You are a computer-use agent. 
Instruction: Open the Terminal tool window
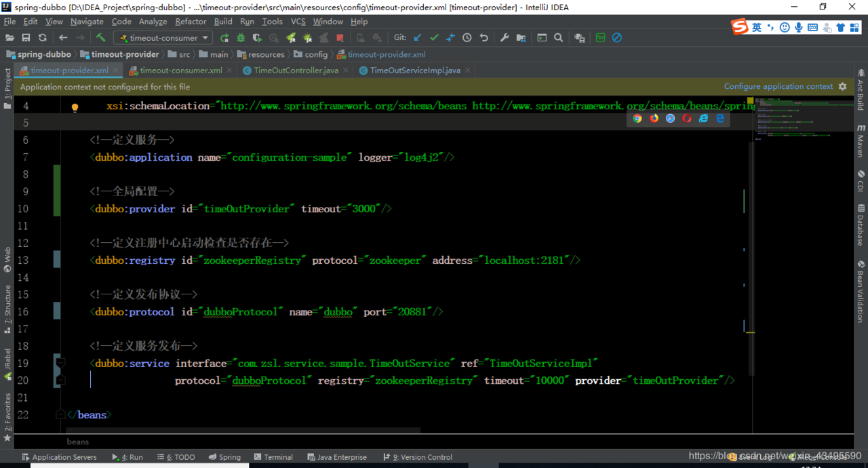point(273,457)
